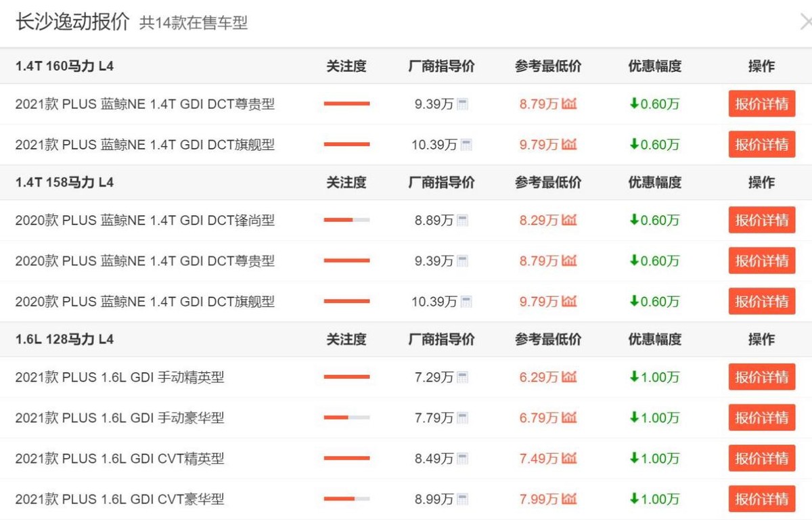Click 报价详情 button for CVT精英型

(x=762, y=458)
